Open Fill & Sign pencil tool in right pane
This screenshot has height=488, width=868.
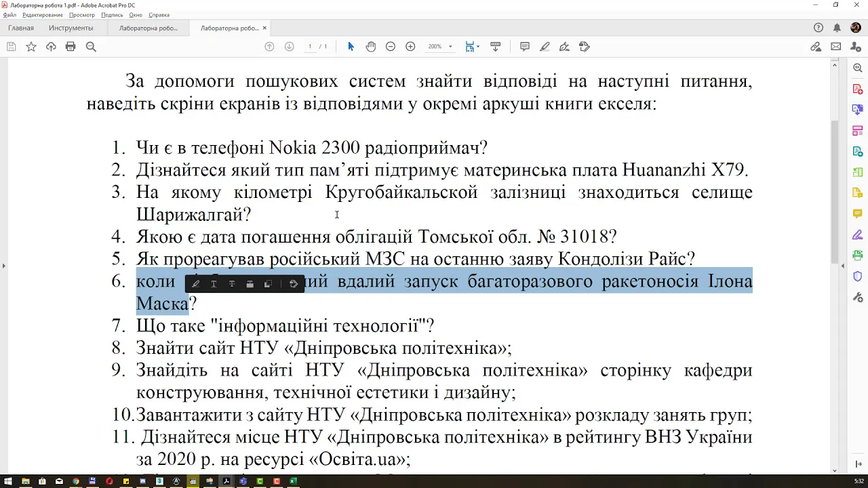(857, 235)
